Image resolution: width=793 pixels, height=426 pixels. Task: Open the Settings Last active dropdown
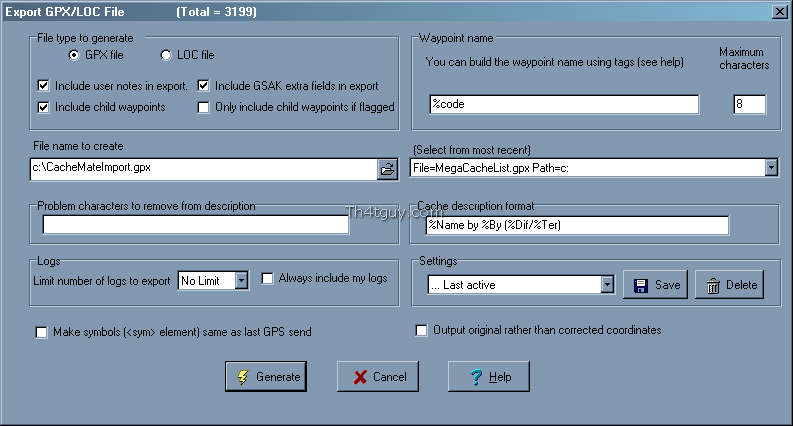tap(607, 285)
